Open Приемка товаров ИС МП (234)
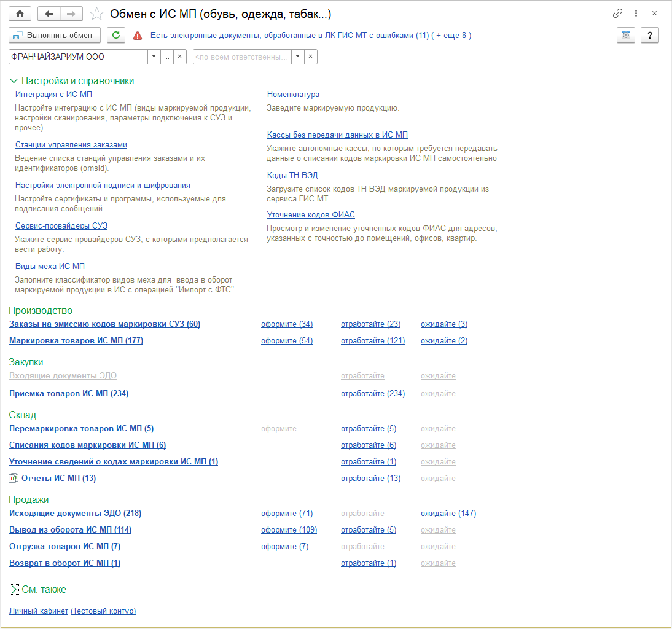Image resolution: width=672 pixels, height=629 pixels. pyautogui.click(x=69, y=393)
